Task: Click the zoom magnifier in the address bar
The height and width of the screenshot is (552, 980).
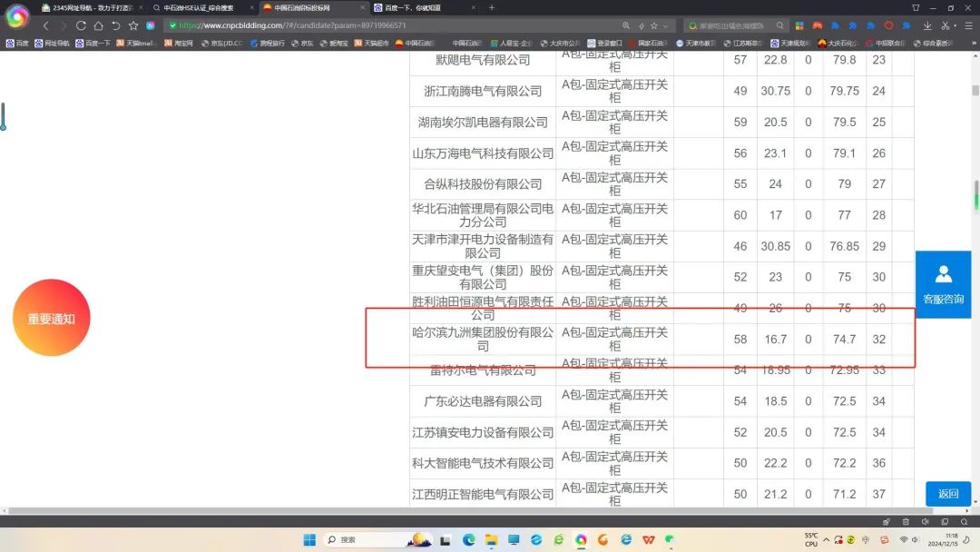Action: point(625,25)
